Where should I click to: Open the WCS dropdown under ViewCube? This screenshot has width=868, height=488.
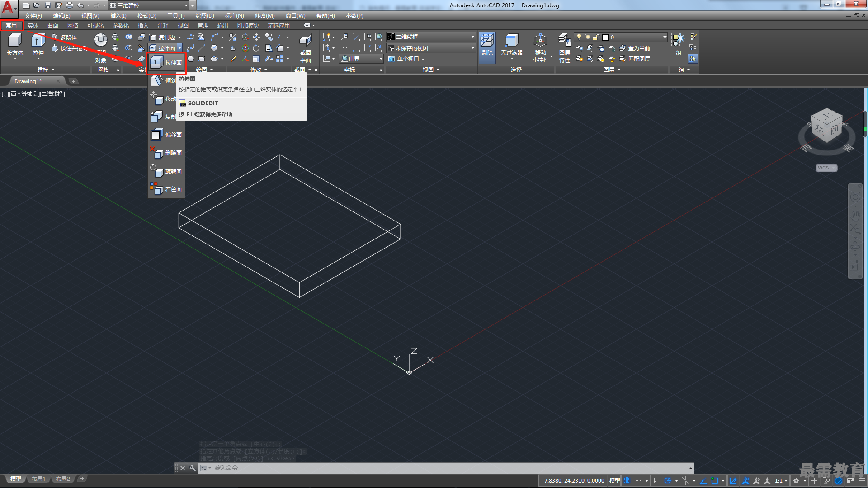click(x=827, y=168)
